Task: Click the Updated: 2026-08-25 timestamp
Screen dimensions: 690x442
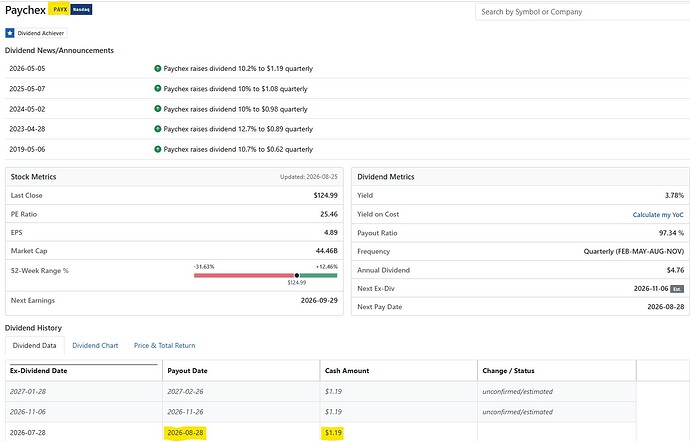Action: coord(309,177)
